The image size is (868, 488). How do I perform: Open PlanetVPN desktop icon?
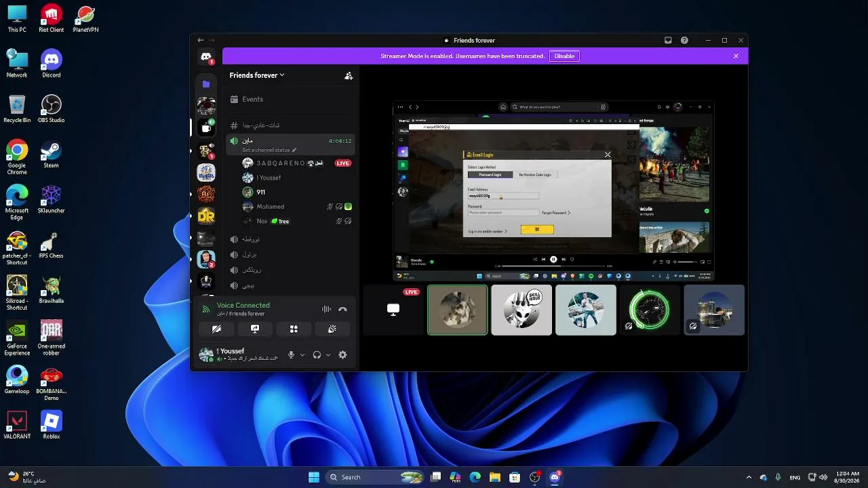[86, 19]
